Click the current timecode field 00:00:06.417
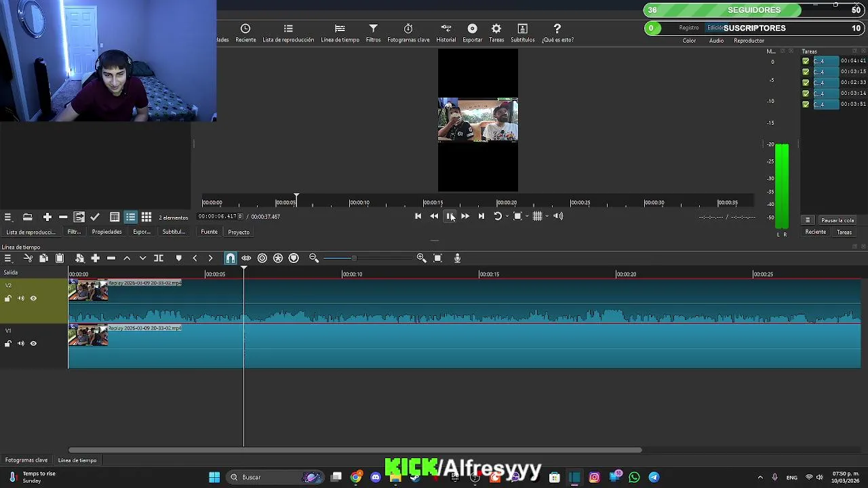The image size is (868, 488). [217, 217]
